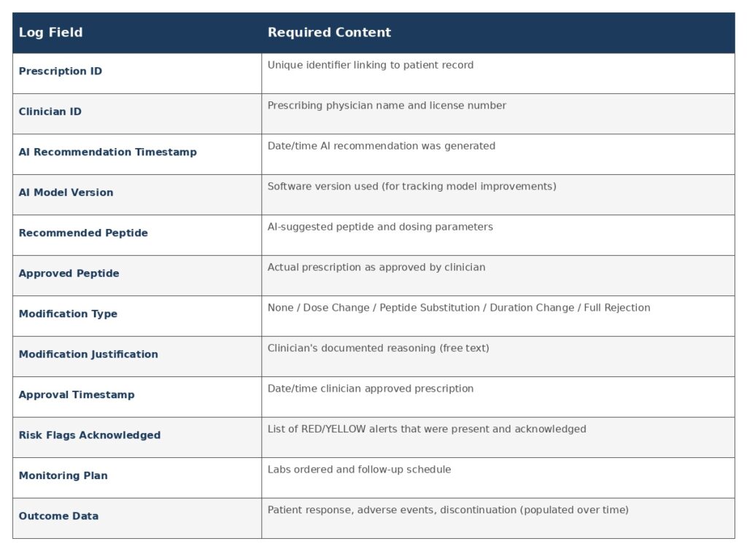Click the "Log Field" column header
Image resolution: width=747 pixels, height=560 pixels.
tap(50, 32)
